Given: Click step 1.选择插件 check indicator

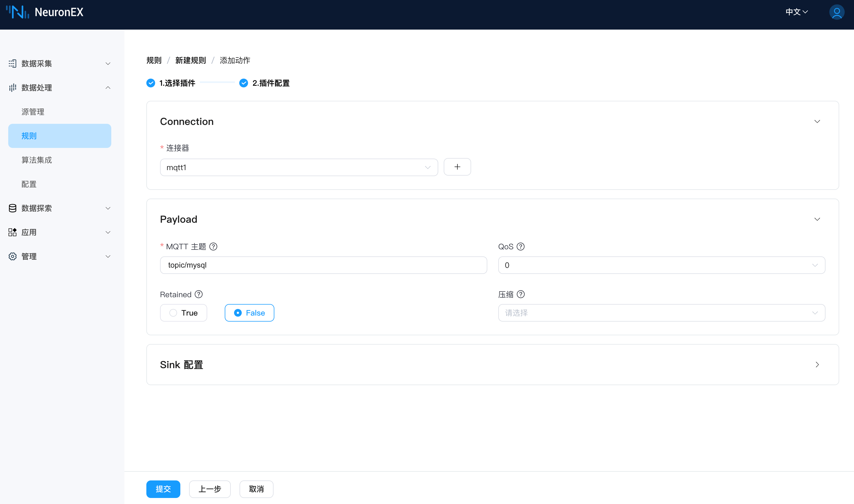Looking at the screenshot, I should pyautogui.click(x=150, y=83).
